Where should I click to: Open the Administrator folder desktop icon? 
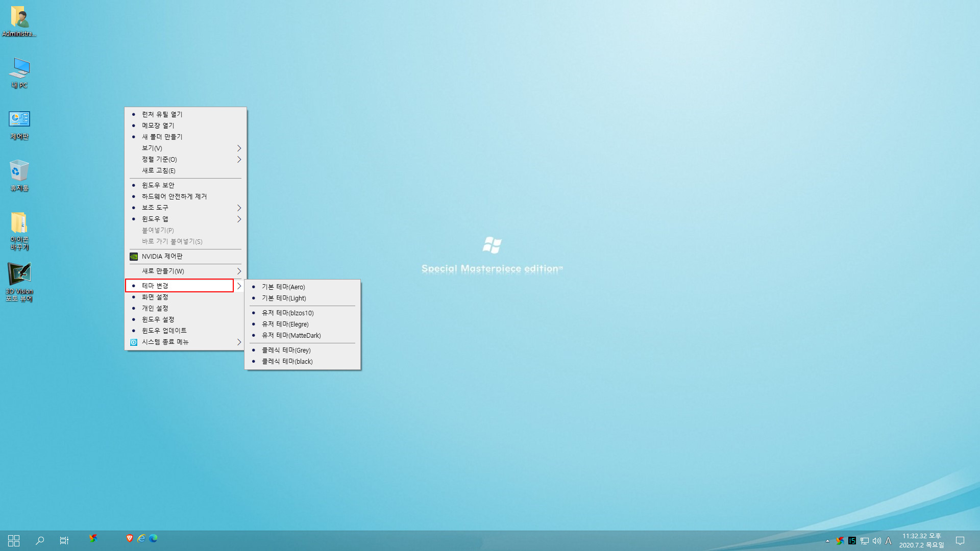(19, 21)
